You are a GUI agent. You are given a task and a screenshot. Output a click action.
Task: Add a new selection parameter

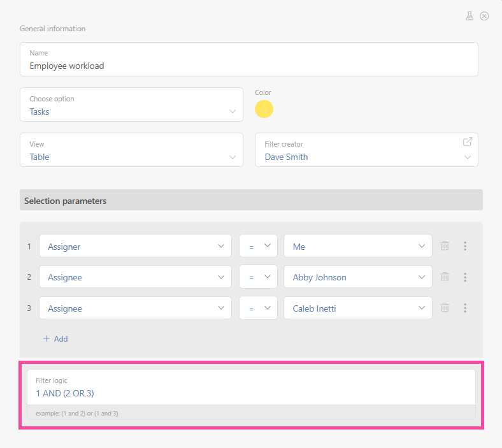click(55, 339)
